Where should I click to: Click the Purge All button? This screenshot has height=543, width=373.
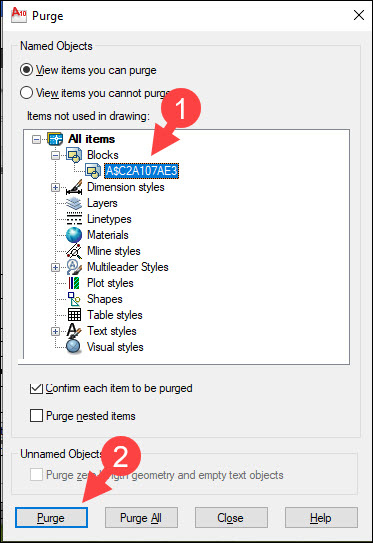coord(141,518)
